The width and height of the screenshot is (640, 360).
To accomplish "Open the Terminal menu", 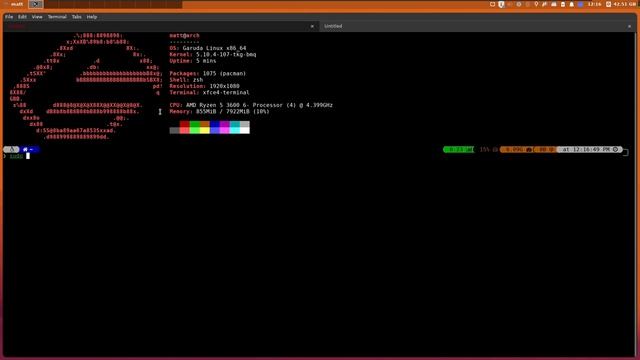I will coord(57,17).
